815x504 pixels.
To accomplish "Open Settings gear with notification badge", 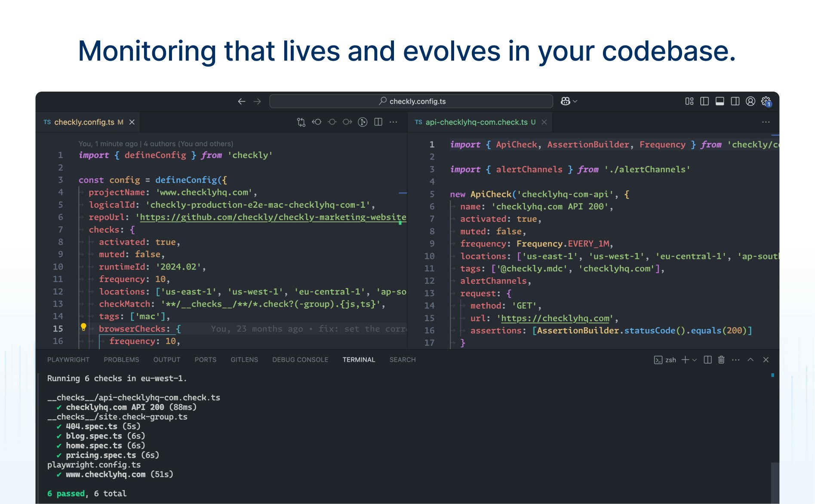I will point(765,101).
